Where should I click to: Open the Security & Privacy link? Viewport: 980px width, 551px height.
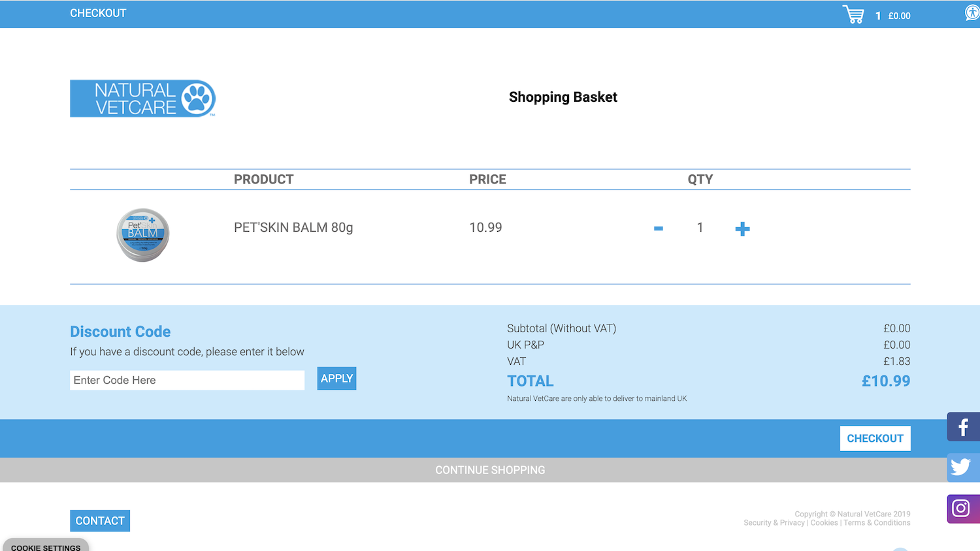coord(774,523)
